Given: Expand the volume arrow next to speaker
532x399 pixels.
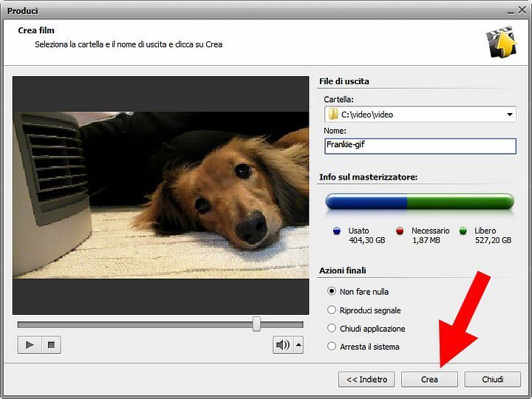Looking at the screenshot, I should [299, 345].
